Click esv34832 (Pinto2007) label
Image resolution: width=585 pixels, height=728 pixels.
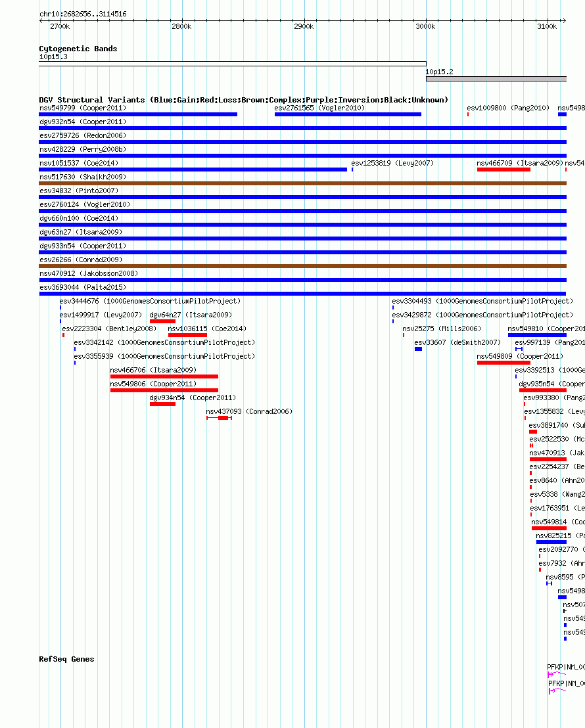coord(79,191)
